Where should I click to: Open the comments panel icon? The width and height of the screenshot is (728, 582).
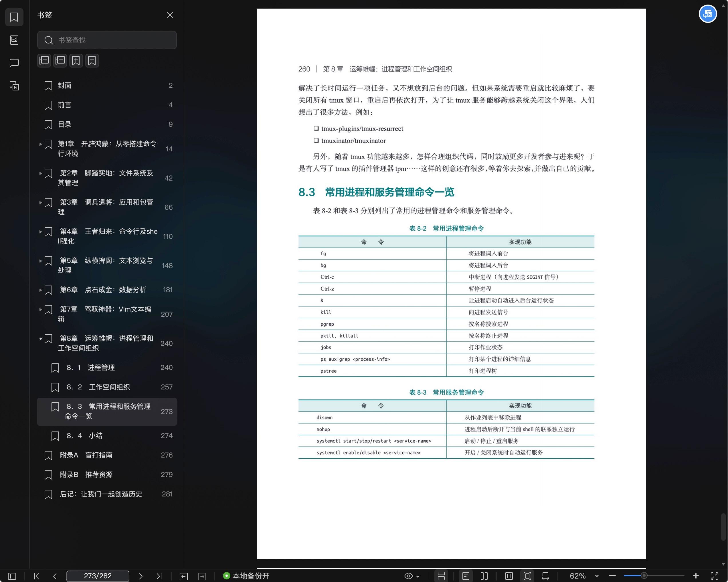[14, 63]
